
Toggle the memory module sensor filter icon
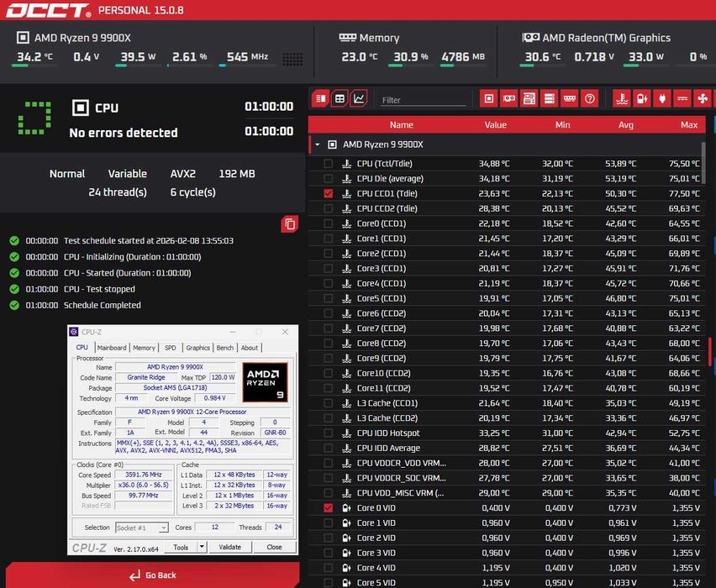(570, 98)
